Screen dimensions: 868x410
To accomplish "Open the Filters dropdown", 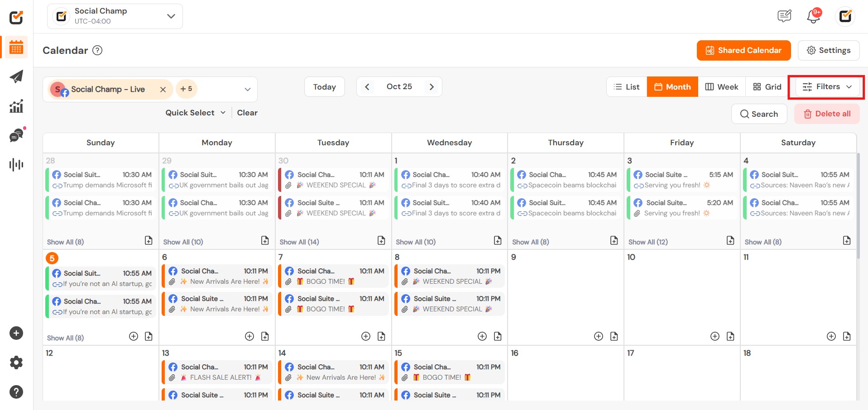I will coord(826,87).
